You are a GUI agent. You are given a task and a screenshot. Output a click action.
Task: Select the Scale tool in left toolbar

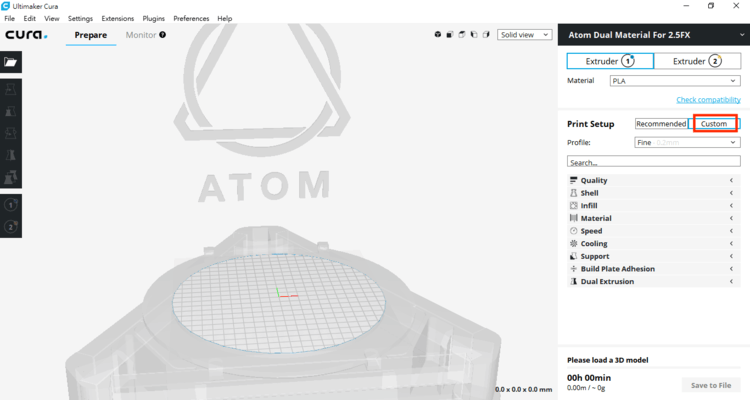pos(11,111)
